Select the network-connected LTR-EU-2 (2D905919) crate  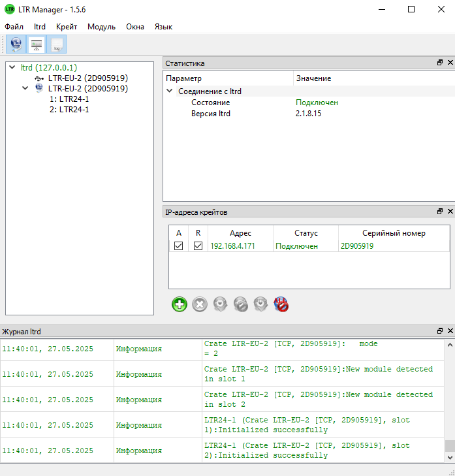[88, 88]
